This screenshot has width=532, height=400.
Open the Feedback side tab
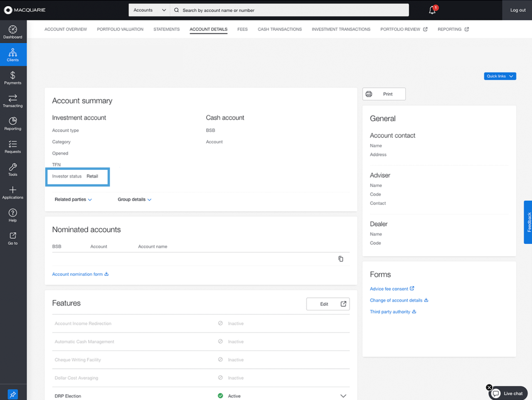tap(528, 222)
